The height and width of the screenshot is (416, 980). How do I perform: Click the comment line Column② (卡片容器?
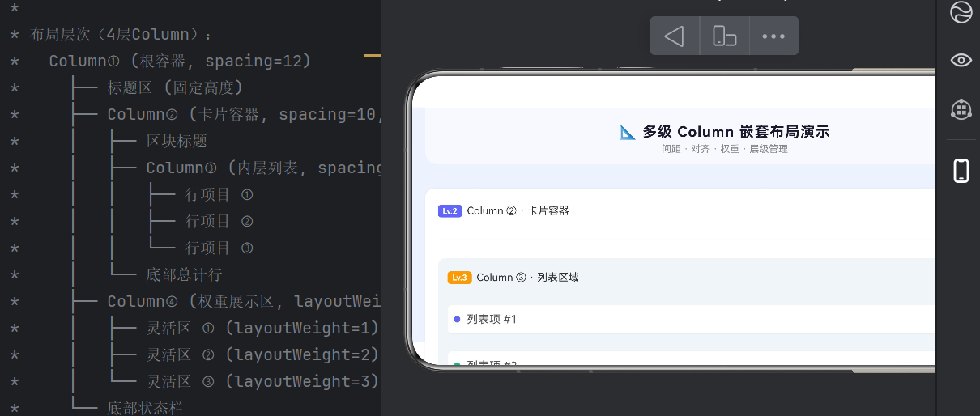pyautogui.click(x=243, y=115)
